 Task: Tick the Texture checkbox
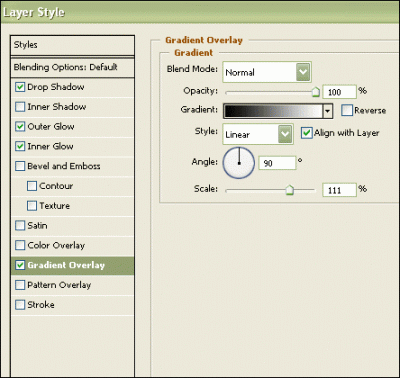[32, 206]
